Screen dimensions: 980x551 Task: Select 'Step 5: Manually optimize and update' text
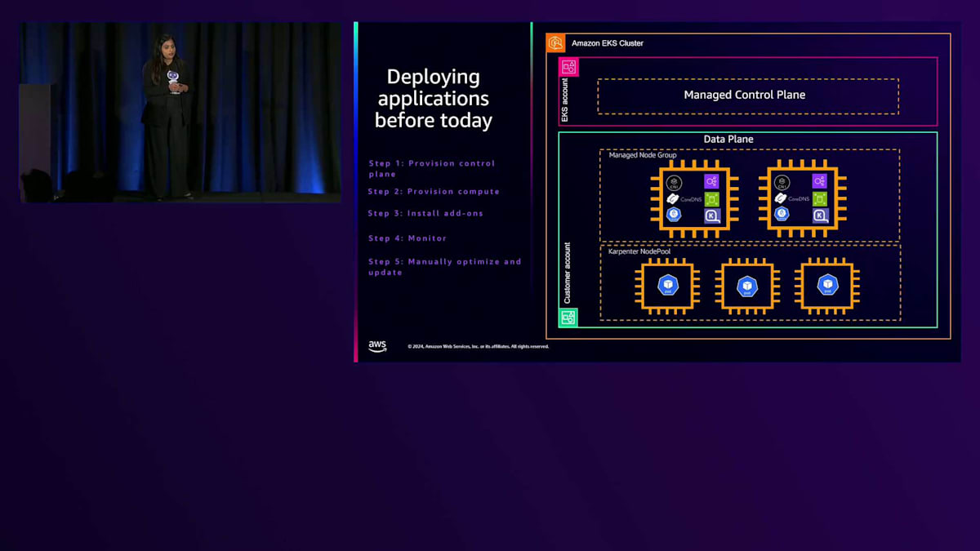(x=444, y=267)
